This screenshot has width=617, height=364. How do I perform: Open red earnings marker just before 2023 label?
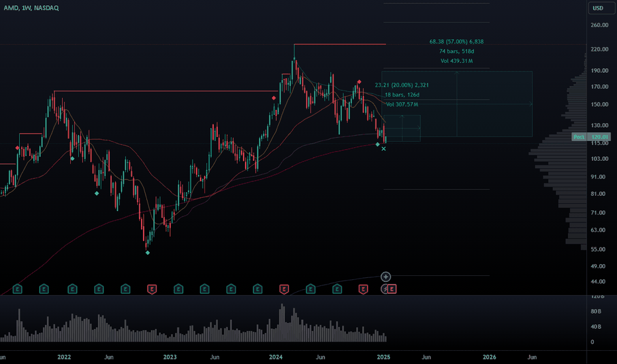152,289
